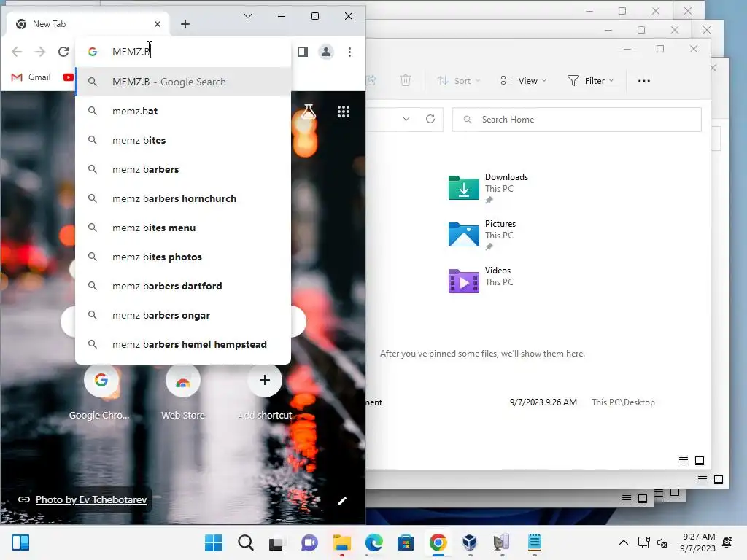Image resolution: width=747 pixels, height=560 pixels.
Task: Switch front File Explorer window to large thumbnails
Action: 700,461
